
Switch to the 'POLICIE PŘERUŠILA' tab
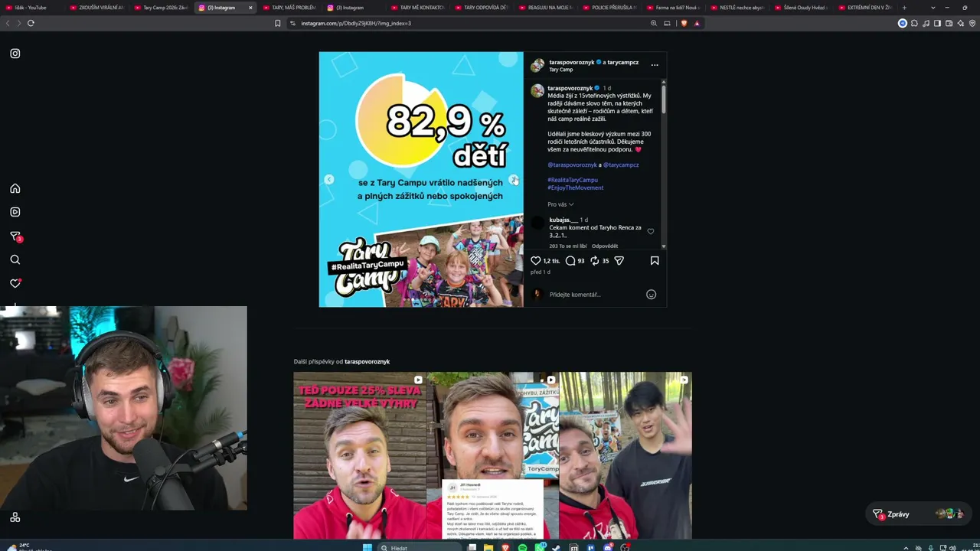[x=612, y=8]
